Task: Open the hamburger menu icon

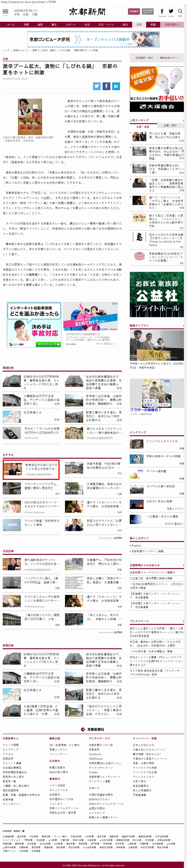Action: coord(5,12)
